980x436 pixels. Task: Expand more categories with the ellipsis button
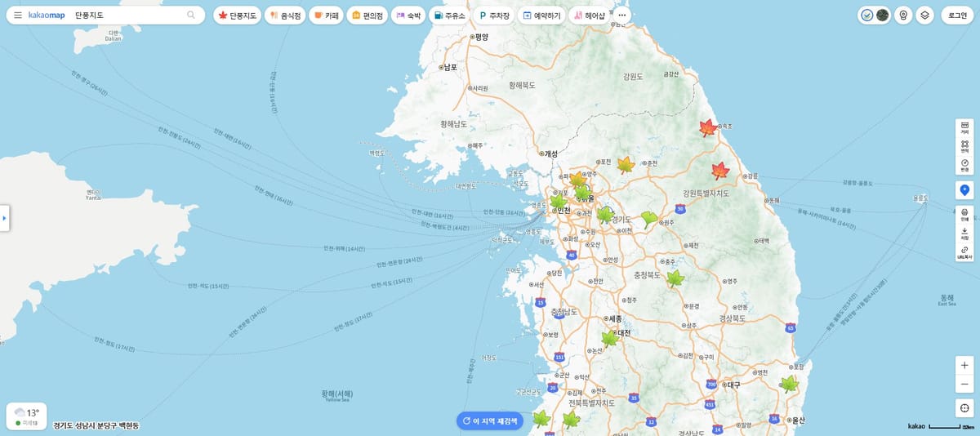pos(622,15)
